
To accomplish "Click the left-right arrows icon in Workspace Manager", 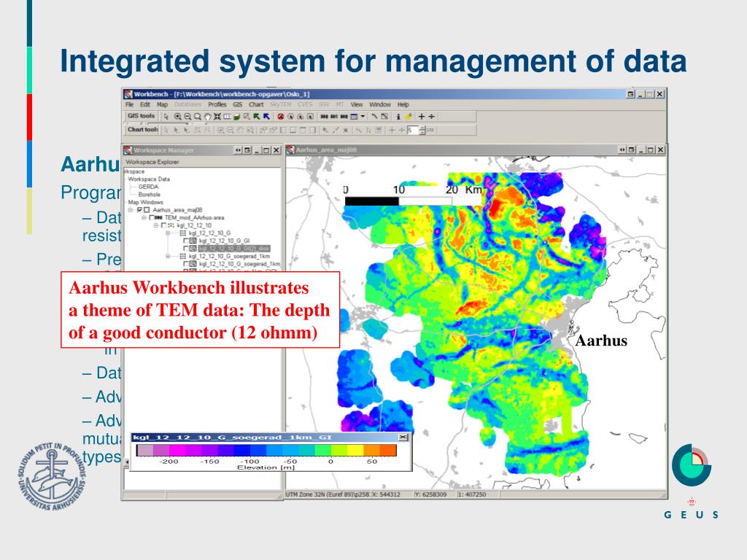I will [x=238, y=150].
